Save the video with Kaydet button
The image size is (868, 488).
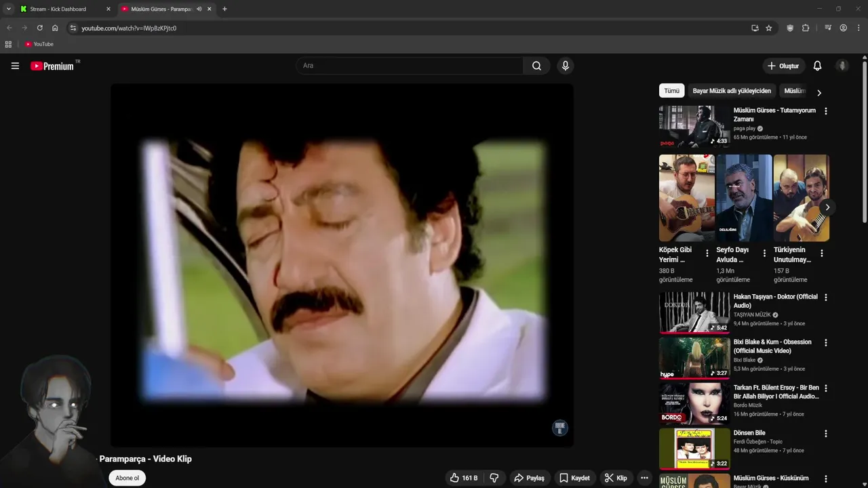(574, 478)
